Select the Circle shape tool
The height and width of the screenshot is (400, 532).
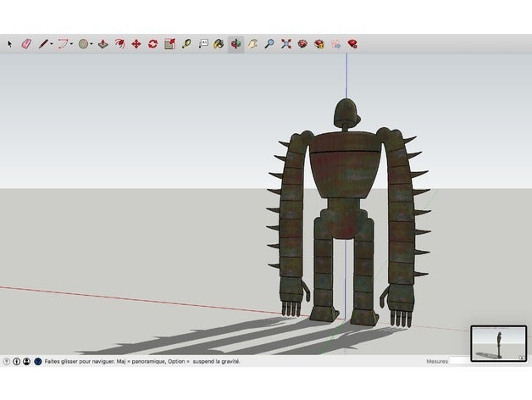point(84,43)
